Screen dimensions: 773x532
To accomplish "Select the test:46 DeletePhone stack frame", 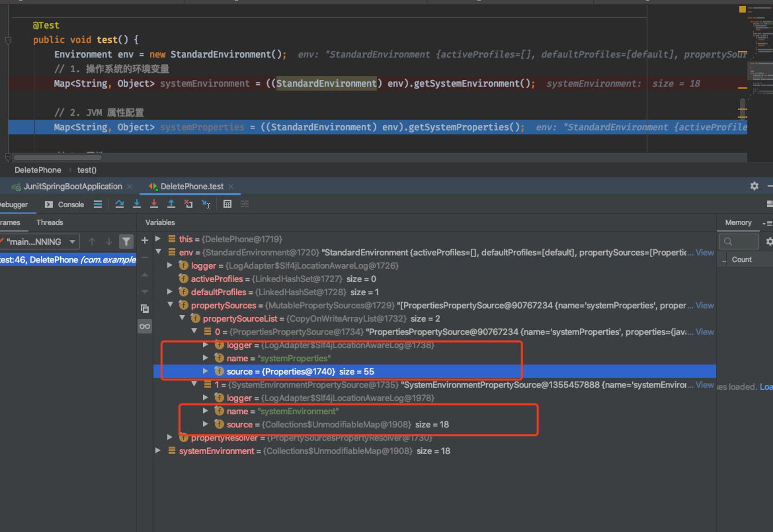I will coord(68,260).
